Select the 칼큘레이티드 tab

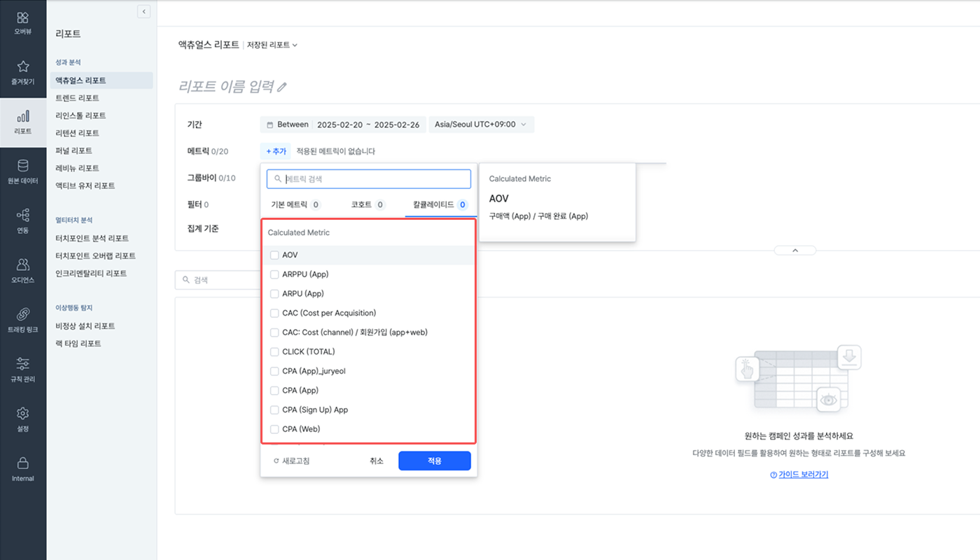point(440,205)
